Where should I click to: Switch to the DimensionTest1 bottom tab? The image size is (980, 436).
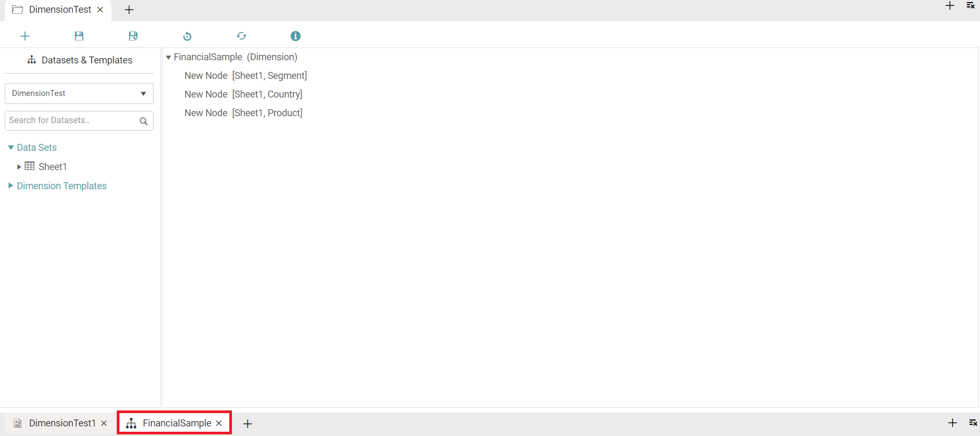[x=62, y=423]
